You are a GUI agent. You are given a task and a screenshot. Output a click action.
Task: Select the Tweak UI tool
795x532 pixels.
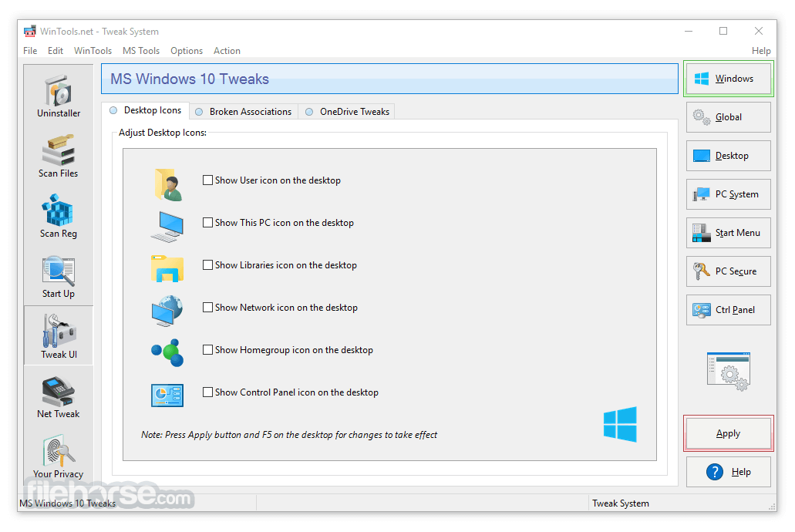pos(59,335)
